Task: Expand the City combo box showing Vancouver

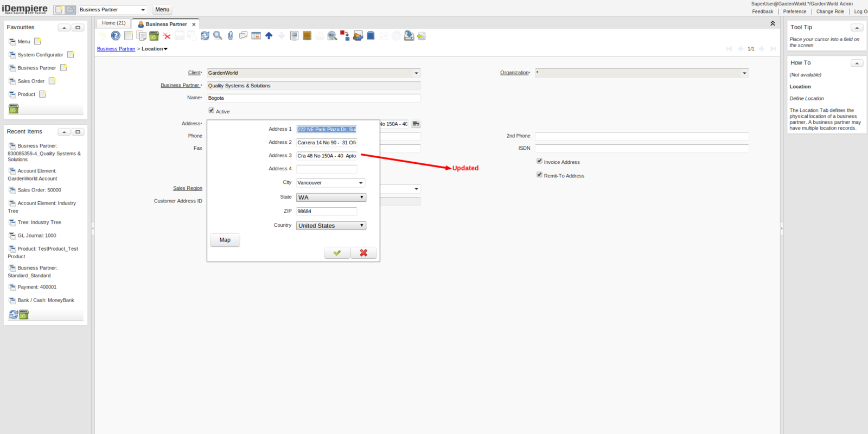Action: point(361,183)
